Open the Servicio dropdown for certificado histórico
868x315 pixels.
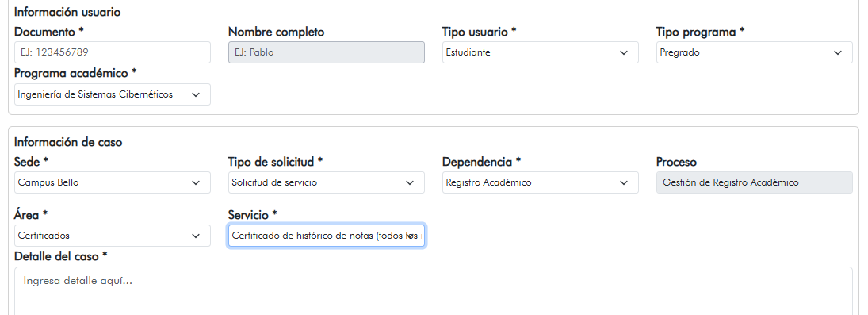click(327, 236)
